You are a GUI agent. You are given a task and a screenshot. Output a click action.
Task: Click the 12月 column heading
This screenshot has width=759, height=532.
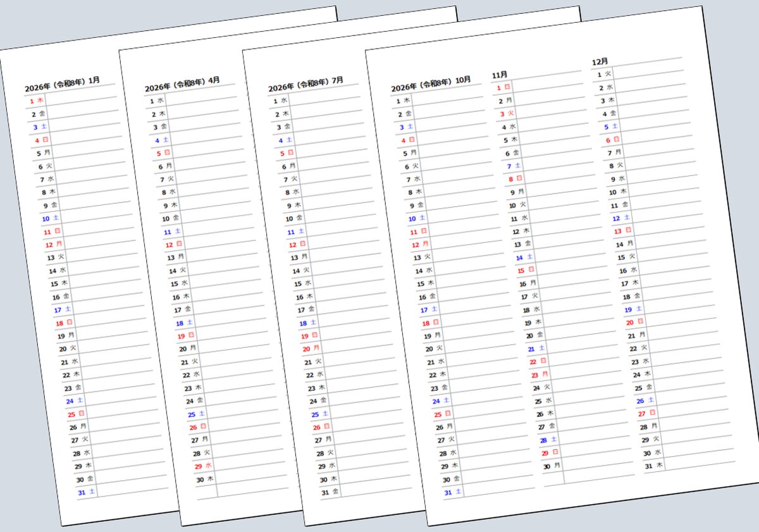tap(600, 62)
